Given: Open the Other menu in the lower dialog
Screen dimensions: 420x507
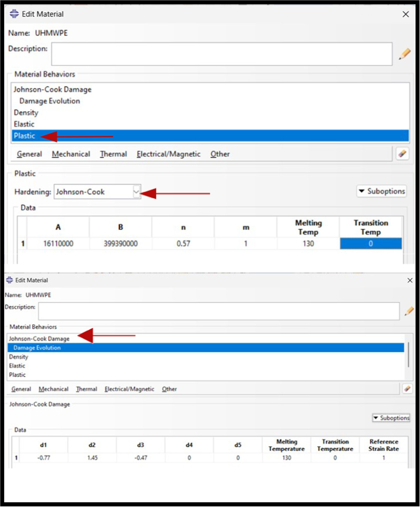Looking at the screenshot, I should pos(169,389).
